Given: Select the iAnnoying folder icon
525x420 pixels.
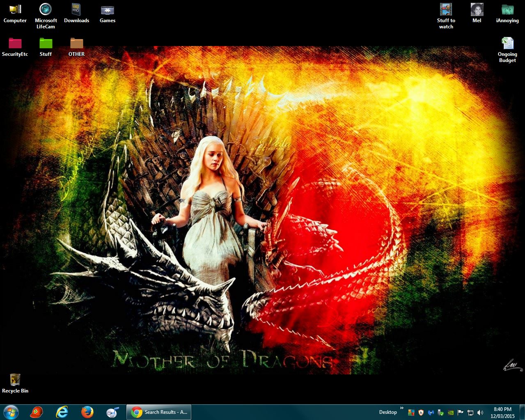Looking at the screenshot, I should click(x=507, y=13).
